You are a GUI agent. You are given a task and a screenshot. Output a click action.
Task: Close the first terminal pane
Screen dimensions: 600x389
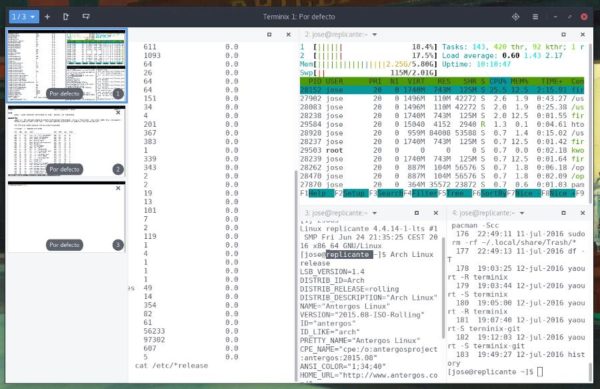[289, 34]
